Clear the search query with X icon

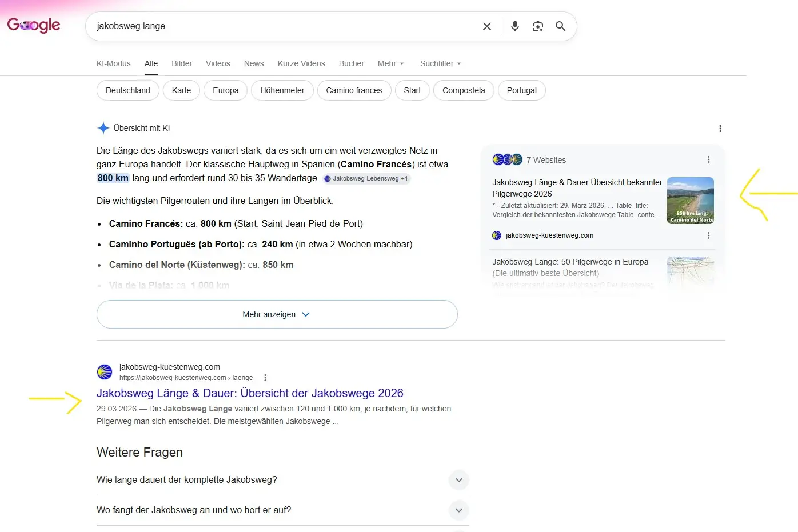487,26
